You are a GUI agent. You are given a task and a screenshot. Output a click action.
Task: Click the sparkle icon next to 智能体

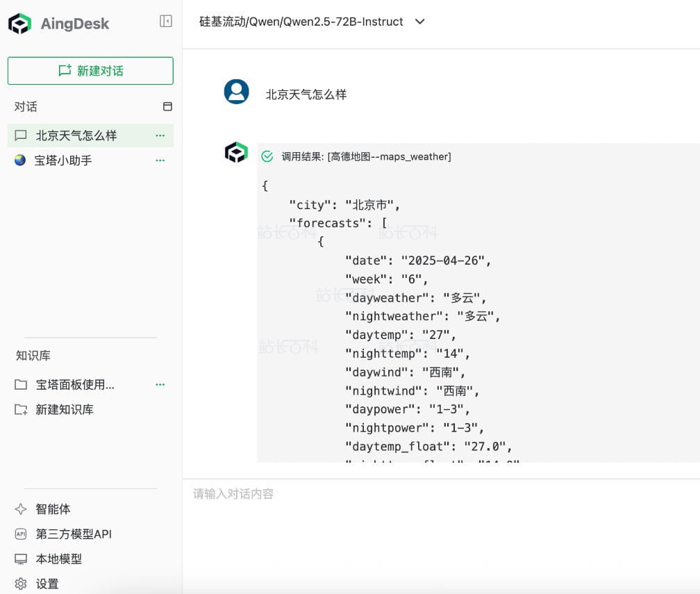tap(21, 509)
